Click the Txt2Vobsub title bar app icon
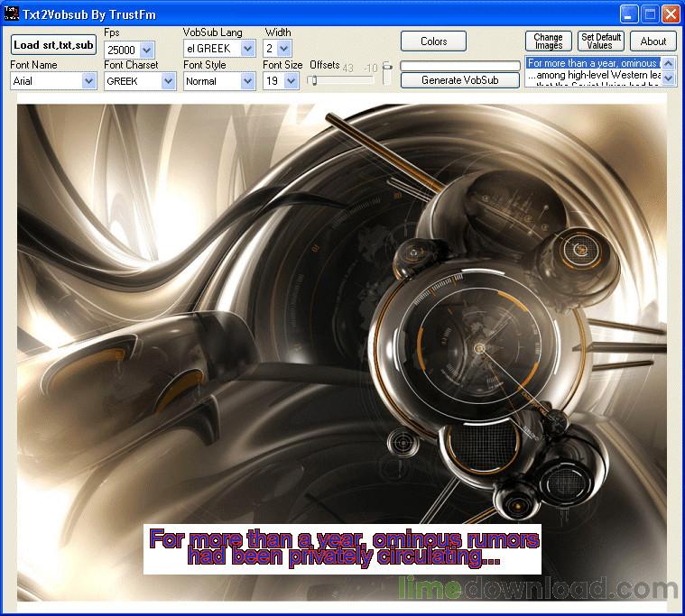 pos(13,14)
